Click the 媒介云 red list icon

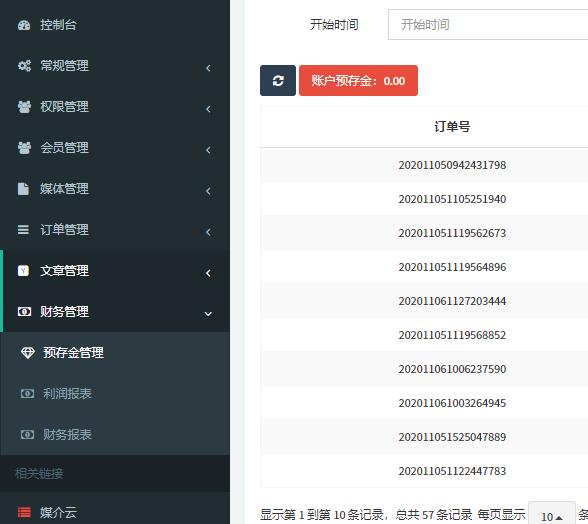coord(24,512)
